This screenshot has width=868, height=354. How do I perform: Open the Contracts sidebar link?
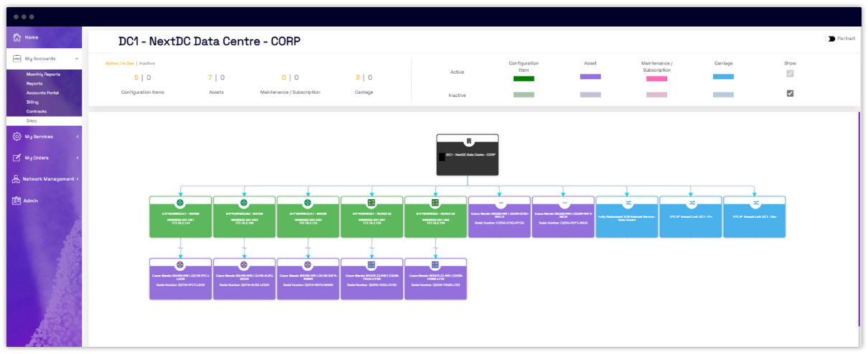37,112
